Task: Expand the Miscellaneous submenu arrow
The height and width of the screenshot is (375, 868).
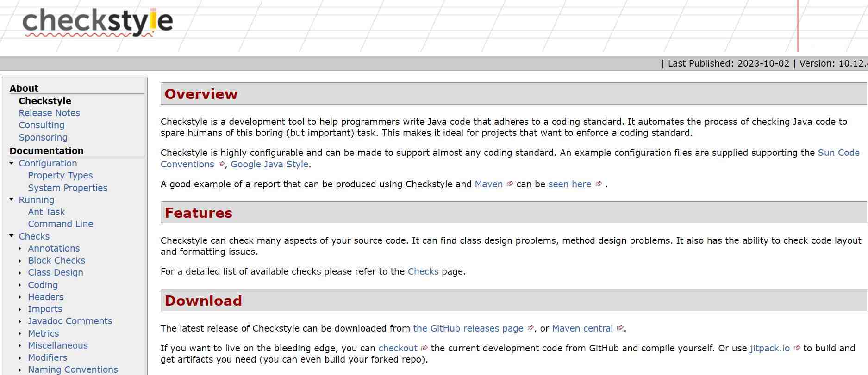Action: click(20, 346)
